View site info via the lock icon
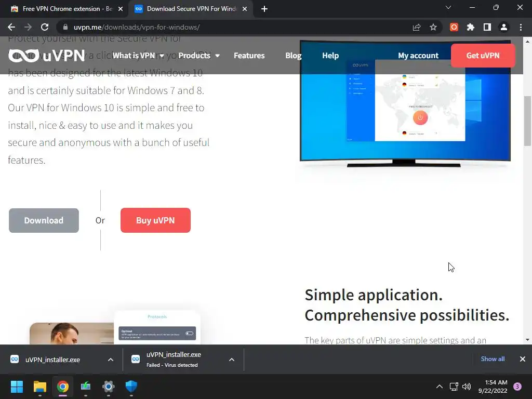Viewport: 532px width, 399px height. coord(65,27)
